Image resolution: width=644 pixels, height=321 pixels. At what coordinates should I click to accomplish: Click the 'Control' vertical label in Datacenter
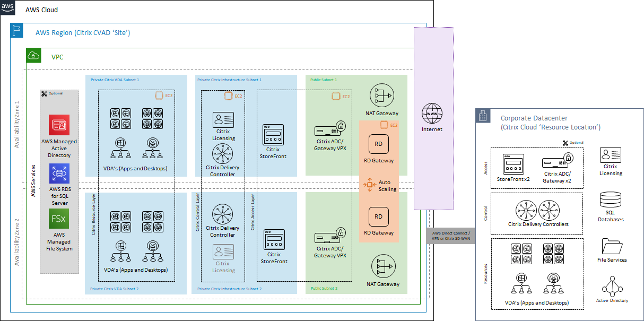click(x=485, y=213)
